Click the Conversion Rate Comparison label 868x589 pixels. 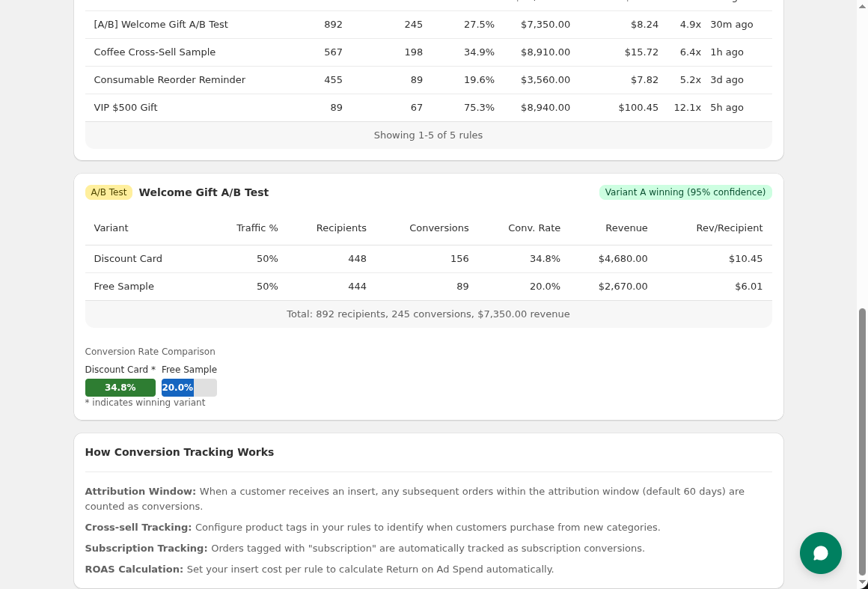point(150,352)
